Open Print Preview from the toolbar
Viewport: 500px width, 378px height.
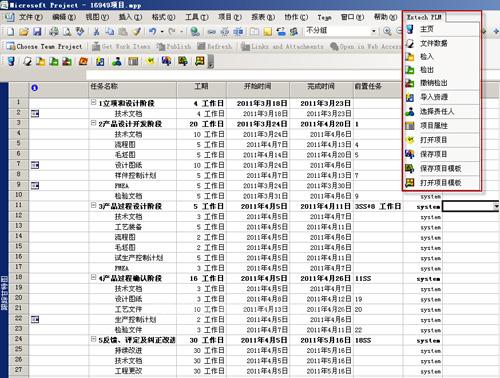tap(67, 31)
